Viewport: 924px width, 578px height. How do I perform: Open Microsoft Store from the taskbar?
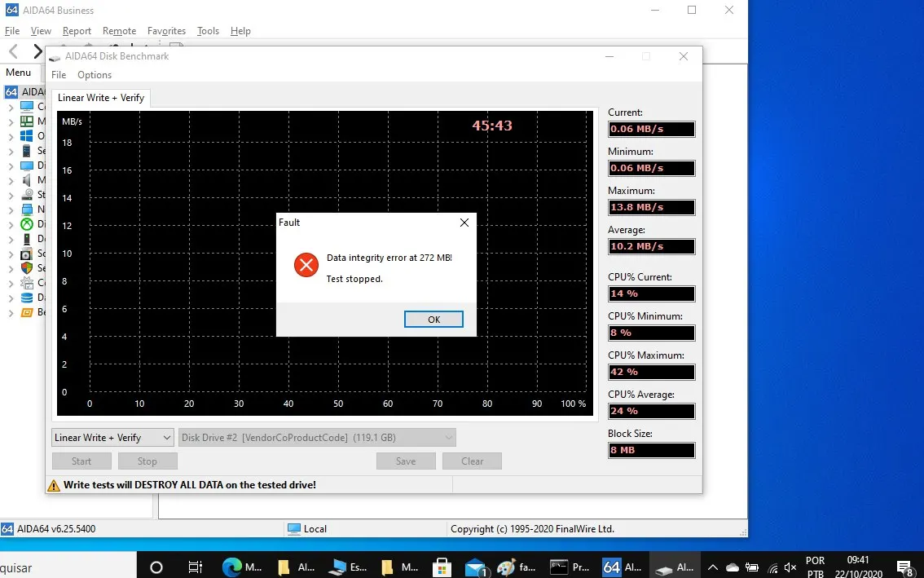tap(442, 567)
